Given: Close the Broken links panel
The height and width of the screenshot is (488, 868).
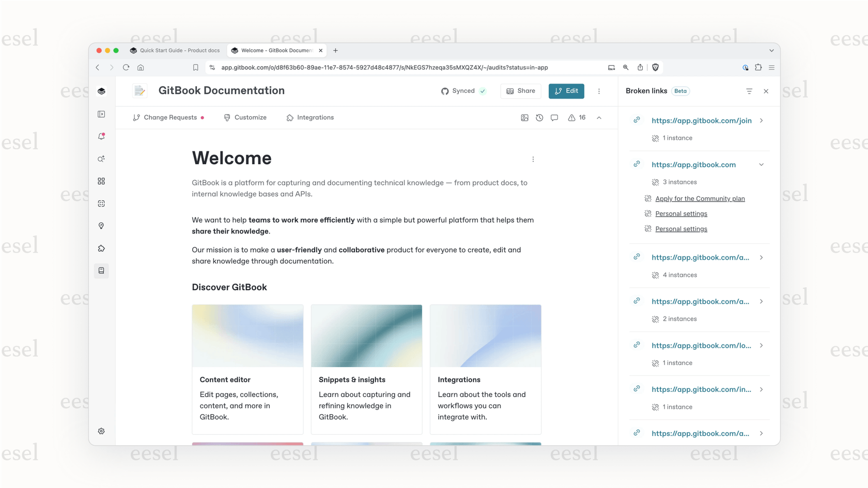Looking at the screenshot, I should click(766, 91).
